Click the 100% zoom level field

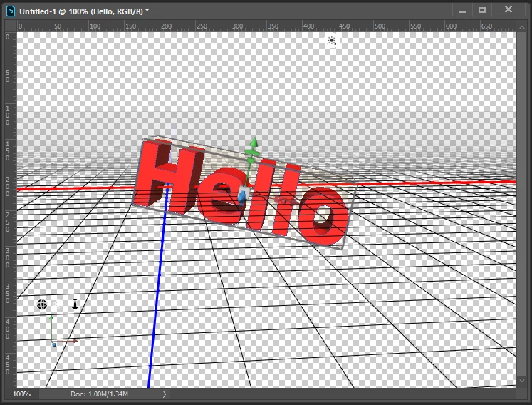21,394
